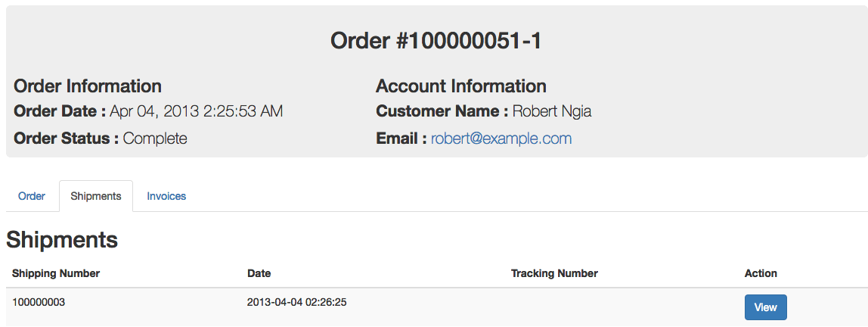Click the customer name Robert Ngia
Viewport: 868px width, 327px height.
(x=552, y=112)
